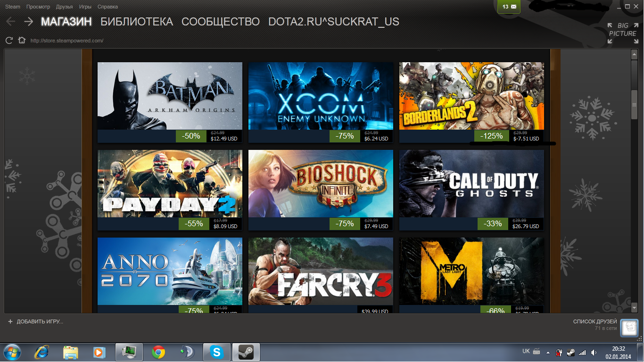Go back using the back arrow
The image size is (644, 362).
[11, 22]
